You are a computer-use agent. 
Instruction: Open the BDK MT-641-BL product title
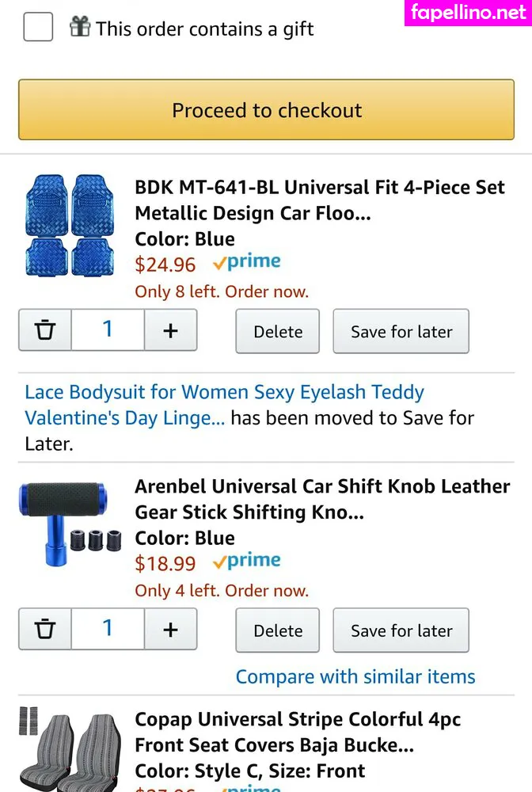pyautogui.click(x=319, y=200)
